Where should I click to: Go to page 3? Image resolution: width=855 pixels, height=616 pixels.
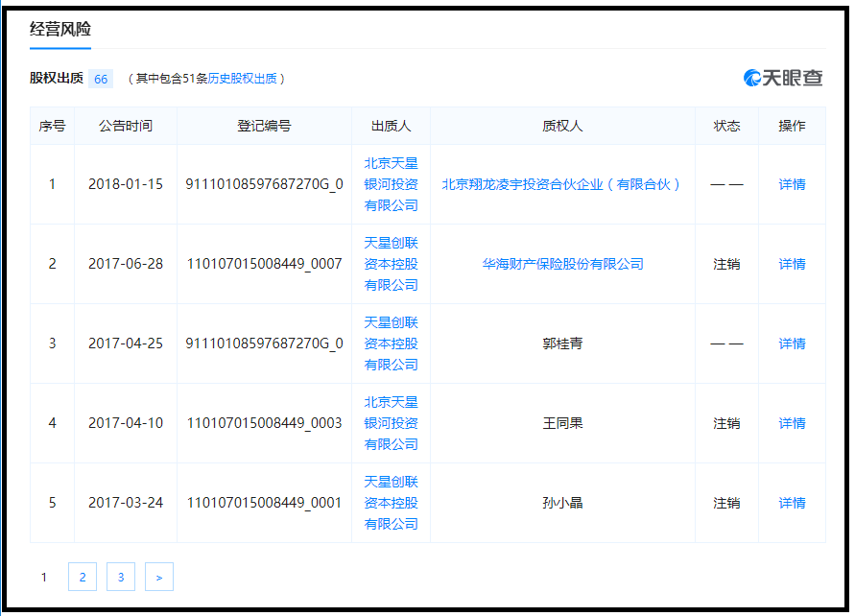tap(121, 577)
